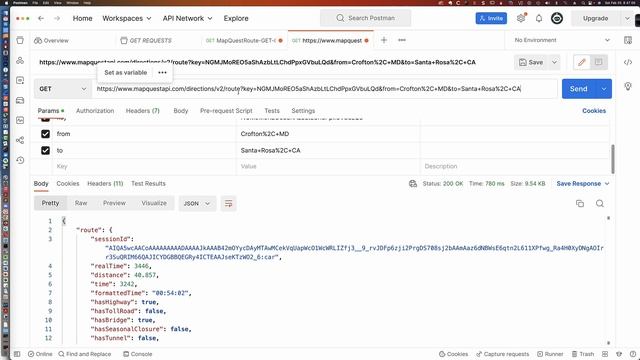This screenshot has width=640, height=360.
Task: Open the request Settings tab
Action: pos(303,111)
